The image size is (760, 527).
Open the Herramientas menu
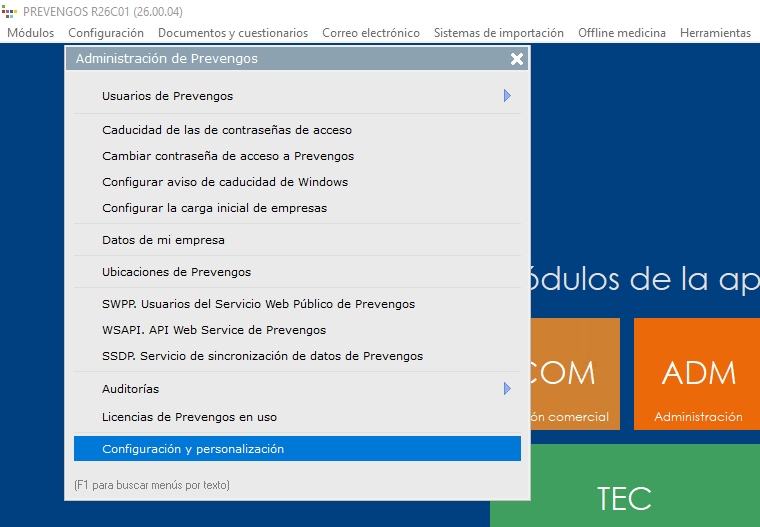coord(714,33)
